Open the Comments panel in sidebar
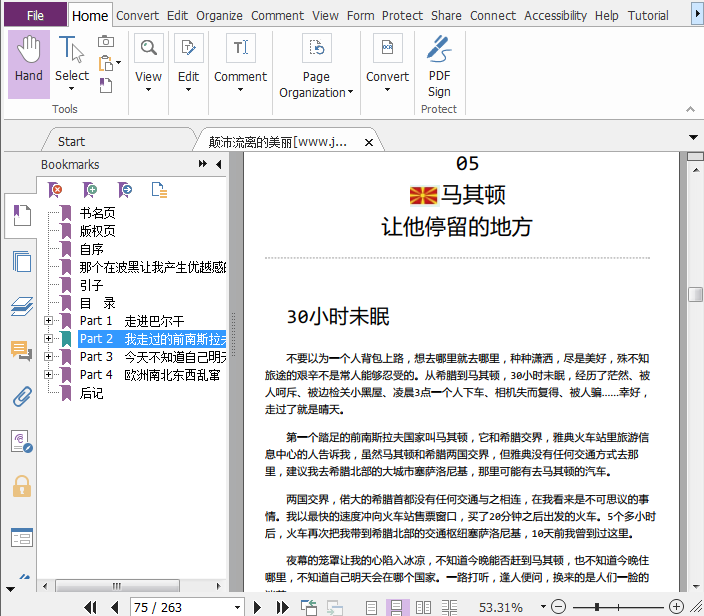The width and height of the screenshot is (704, 616). pos(21,351)
